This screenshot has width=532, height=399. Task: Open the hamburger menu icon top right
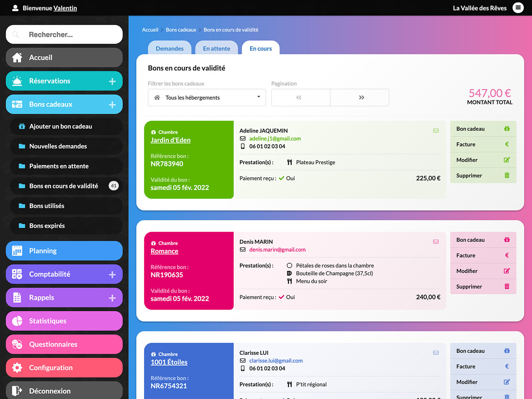(x=518, y=8)
